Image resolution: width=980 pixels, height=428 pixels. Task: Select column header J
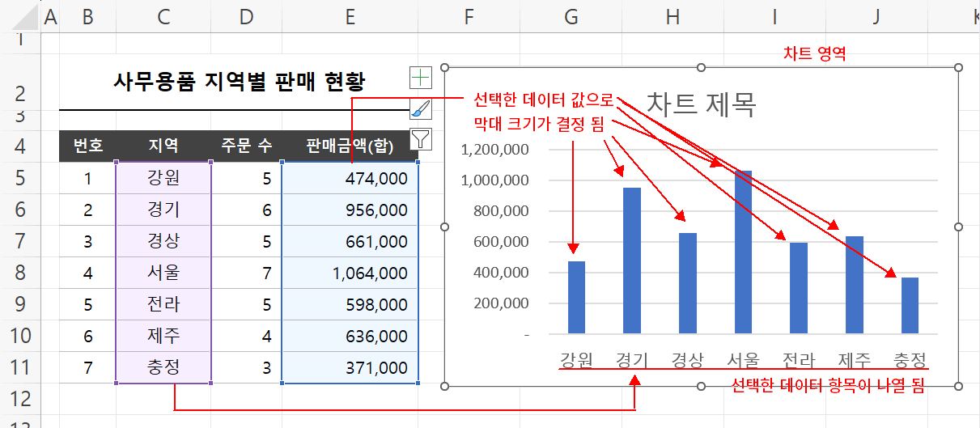(x=877, y=16)
